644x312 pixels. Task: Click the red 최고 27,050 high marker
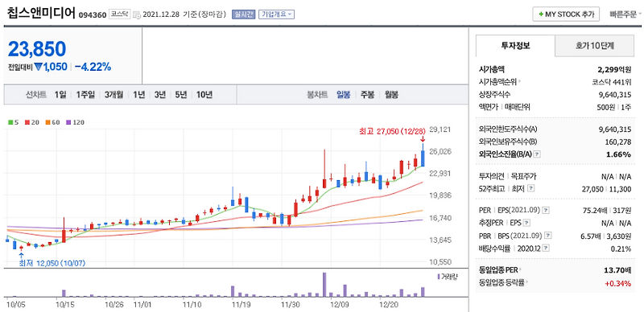tap(394, 131)
